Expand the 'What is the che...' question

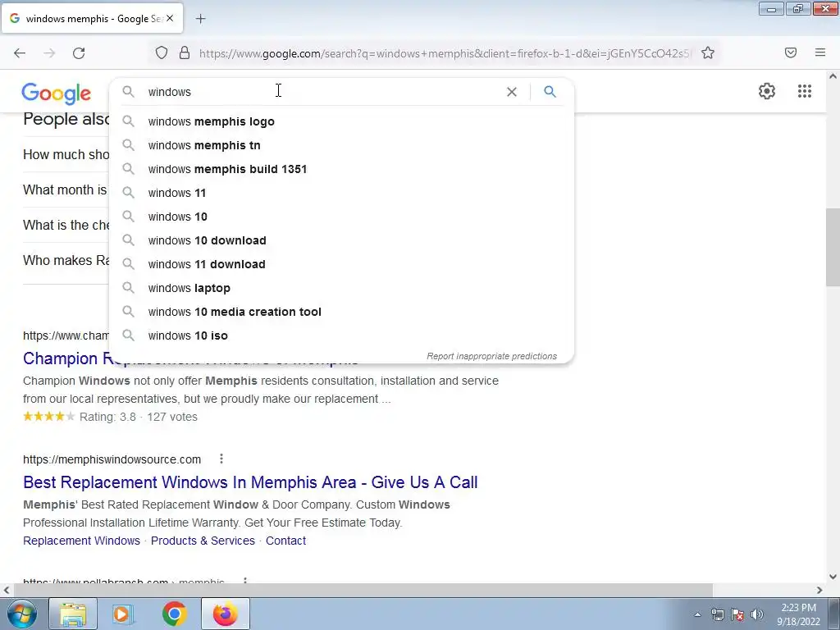pos(66,225)
